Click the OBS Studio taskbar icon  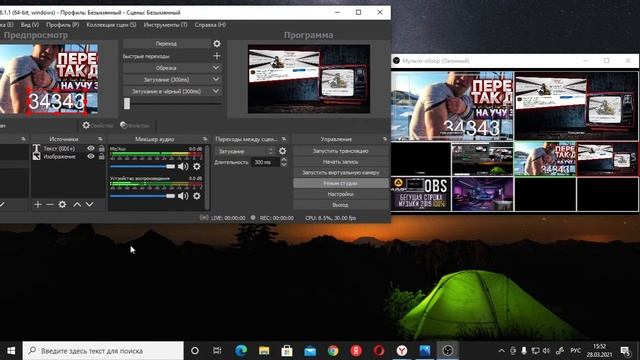pos(448,350)
